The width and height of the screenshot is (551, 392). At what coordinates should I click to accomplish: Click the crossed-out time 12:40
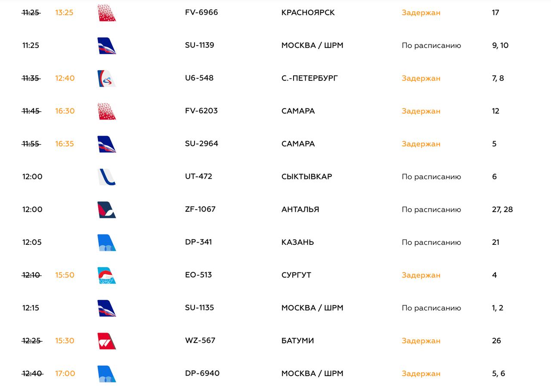[x=32, y=373]
